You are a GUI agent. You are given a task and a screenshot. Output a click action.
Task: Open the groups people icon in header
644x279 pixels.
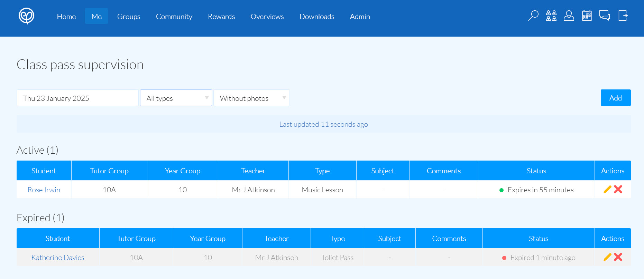pyautogui.click(x=551, y=16)
